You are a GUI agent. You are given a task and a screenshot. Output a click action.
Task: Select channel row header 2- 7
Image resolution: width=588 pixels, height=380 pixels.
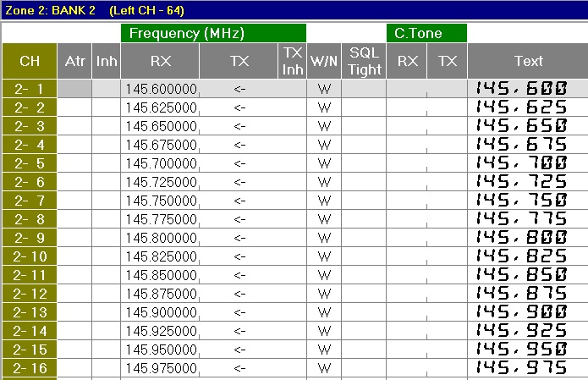[30, 201]
